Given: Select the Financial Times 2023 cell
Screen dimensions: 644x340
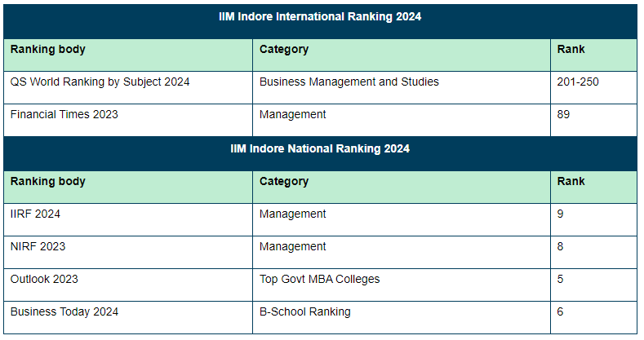Looking at the screenshot, I should (x=64, y=115).
